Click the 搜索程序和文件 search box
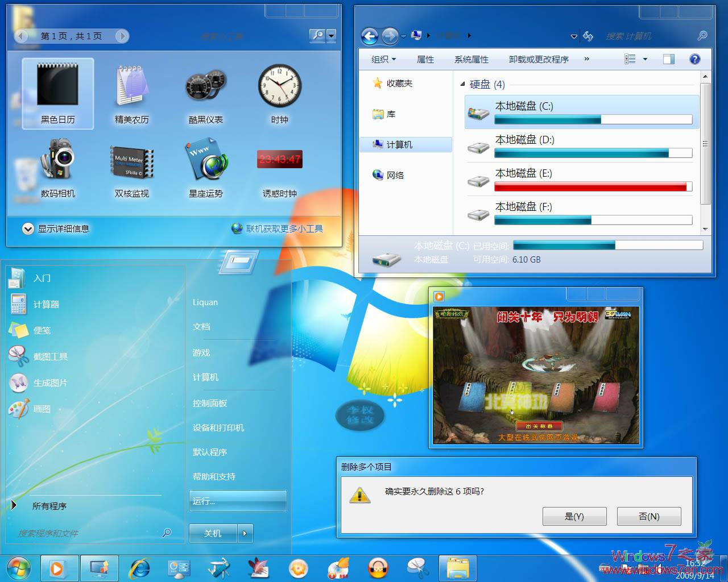The height and width of the screenshot is (582, 728). pyautogui.click(x=91, y=533)
